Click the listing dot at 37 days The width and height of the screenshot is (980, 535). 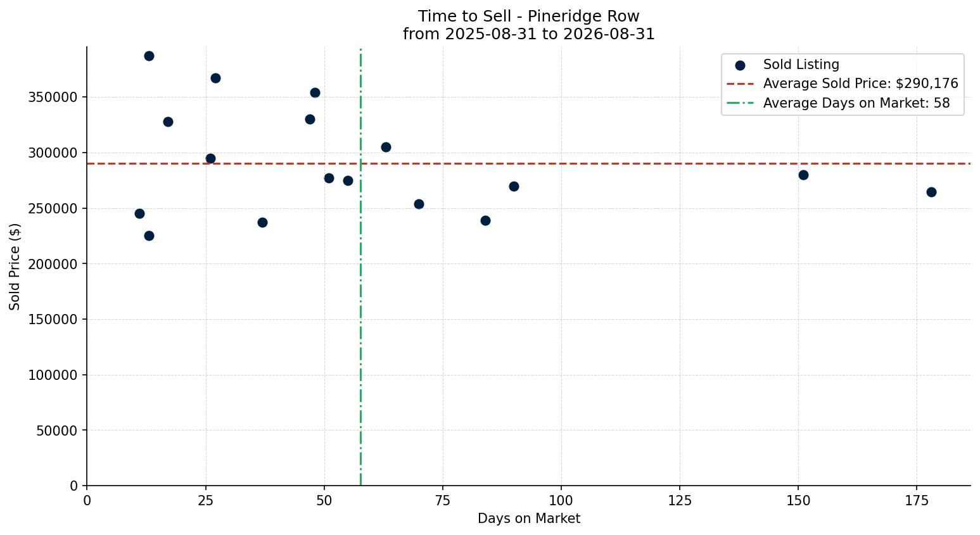[262, 222]
